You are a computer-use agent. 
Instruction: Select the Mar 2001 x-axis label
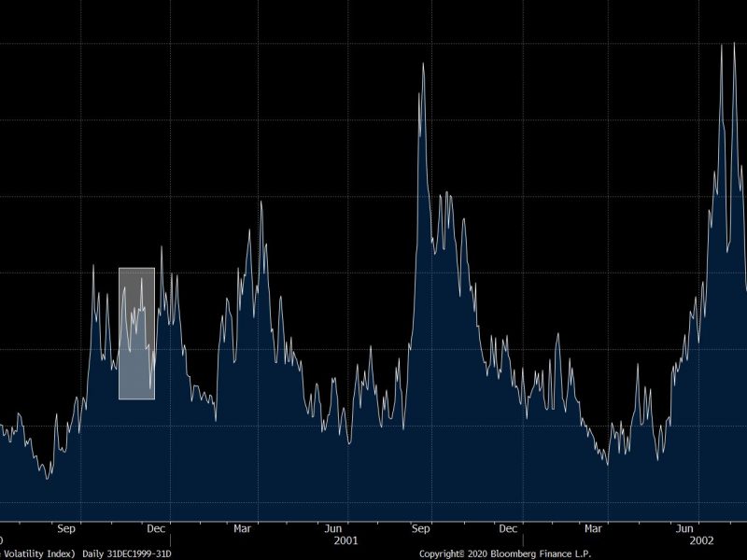point(242,528)
